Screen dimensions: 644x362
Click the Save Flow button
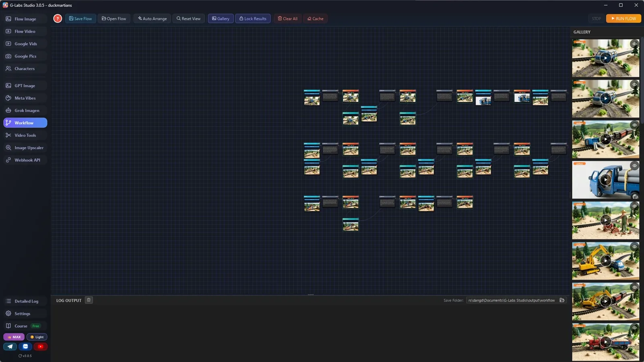pyautogui.click(x=80, y=19)
